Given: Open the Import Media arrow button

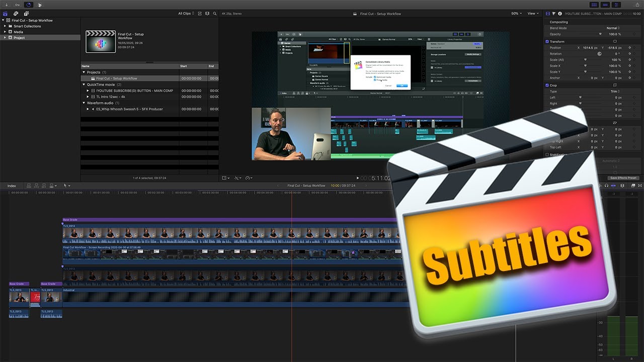Looking at the screenshot, I should coord(7,5).
